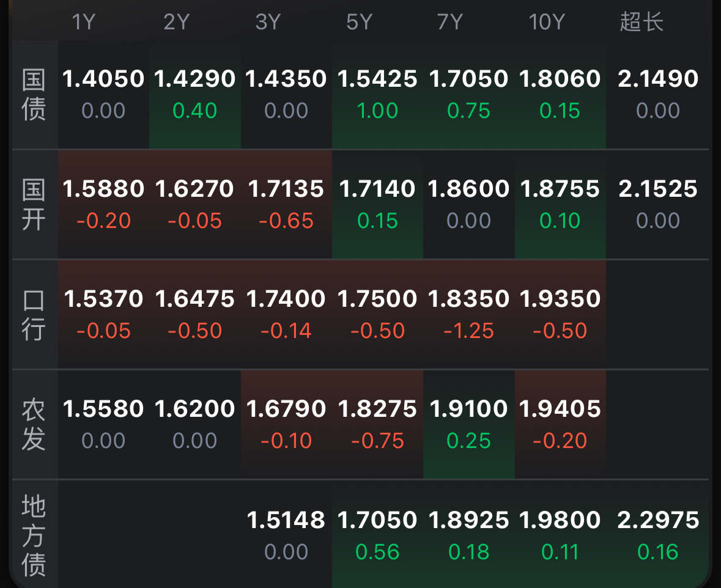Click 口行 7Y yield 1.8350

468,299
